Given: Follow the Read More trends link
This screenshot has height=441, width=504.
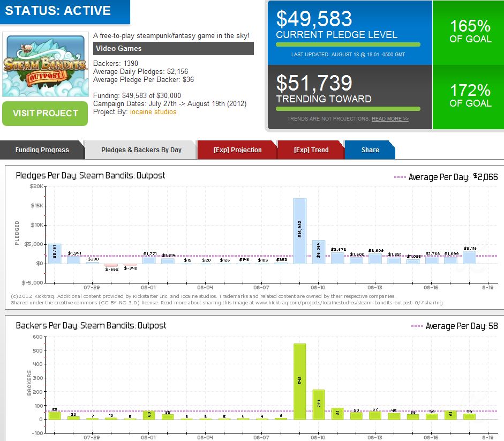Looking at the screenshot, I should (390, 119).
